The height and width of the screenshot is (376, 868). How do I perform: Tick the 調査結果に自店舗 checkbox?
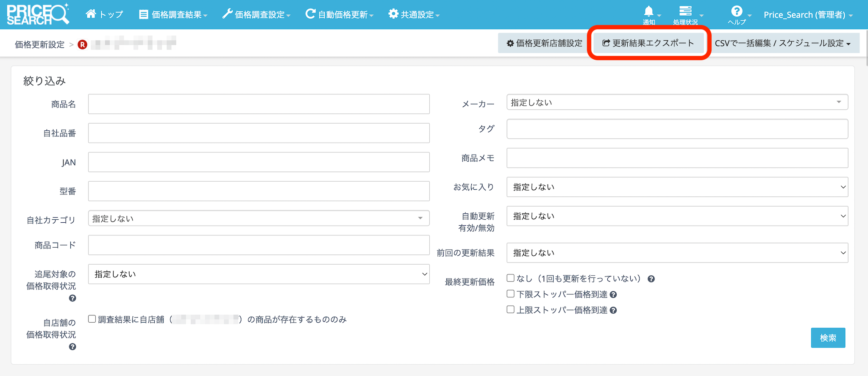pyautogui.click(x=92, y=319)
